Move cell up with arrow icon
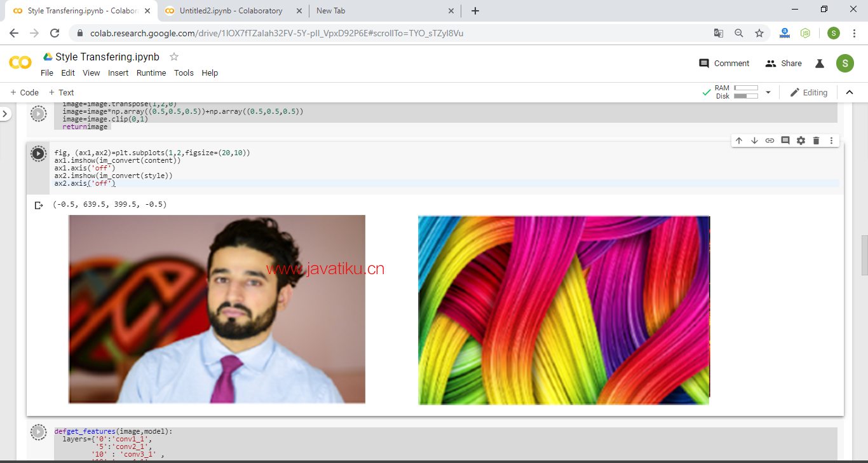 pyautogui.click(x=739, y=141)
